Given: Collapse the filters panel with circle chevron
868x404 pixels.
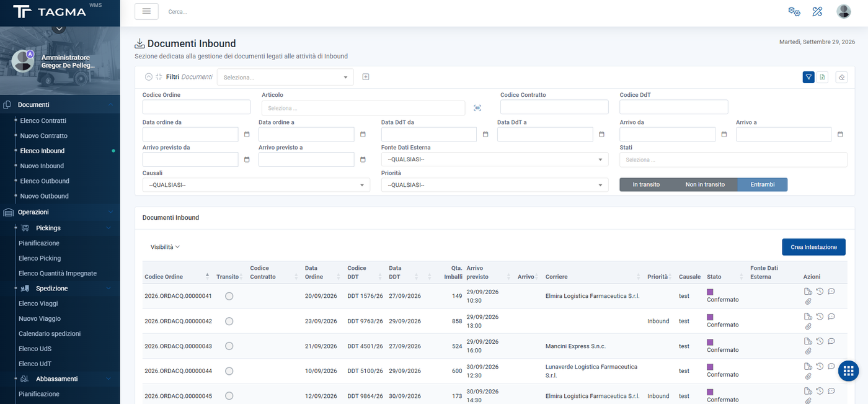Looking at the screenshot, I should click(148, 77).
